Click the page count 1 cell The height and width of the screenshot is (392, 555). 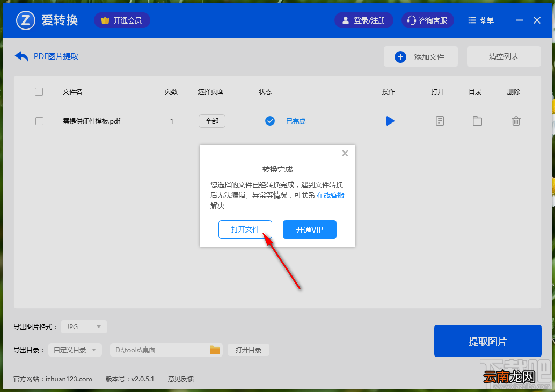click(172, 121)
